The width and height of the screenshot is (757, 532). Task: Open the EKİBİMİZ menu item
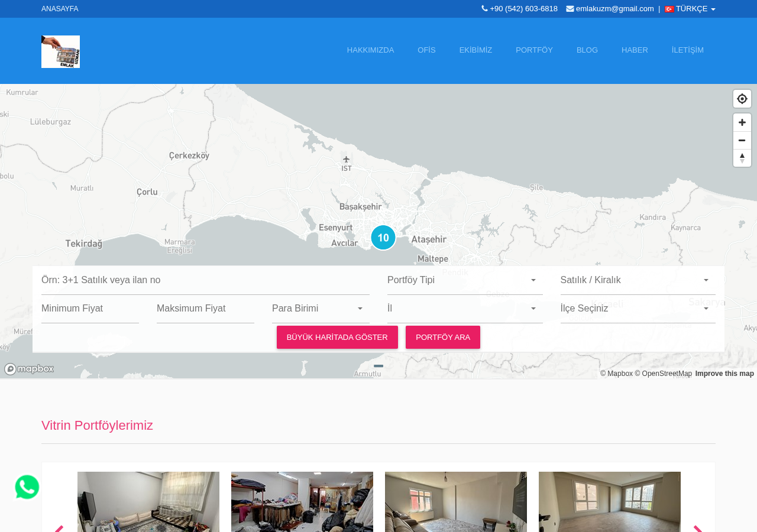click(x=475, y=50)
